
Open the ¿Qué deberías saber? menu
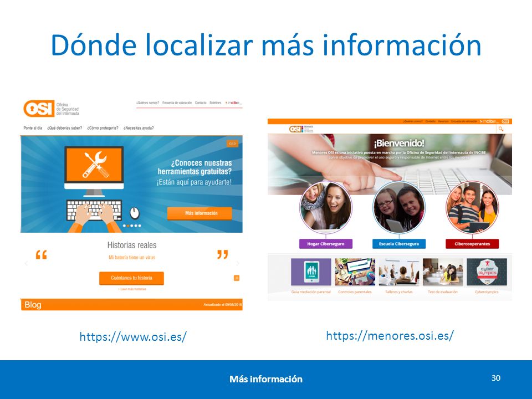64,128
